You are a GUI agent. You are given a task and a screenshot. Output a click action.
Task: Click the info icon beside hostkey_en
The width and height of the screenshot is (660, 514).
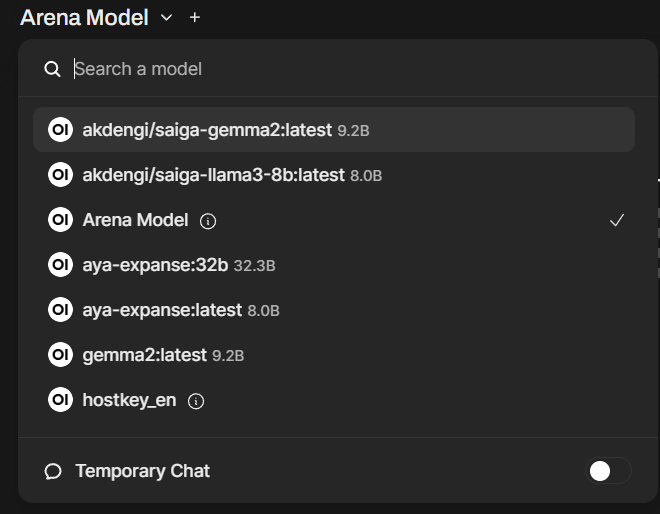point(196,401)
